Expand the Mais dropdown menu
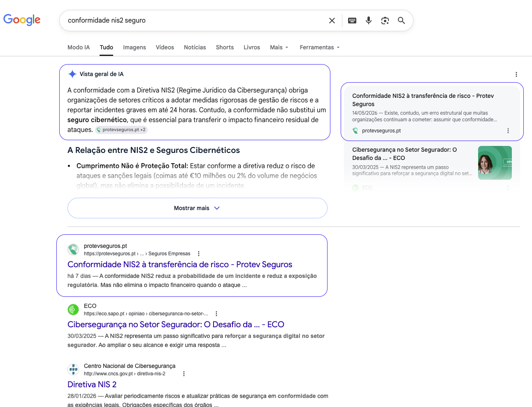This screenshot has height=407, width=532. coord(279,47)
